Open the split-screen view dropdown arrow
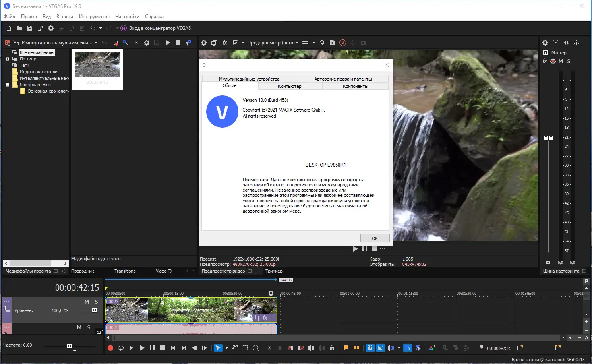 click(x=243, y=43)
